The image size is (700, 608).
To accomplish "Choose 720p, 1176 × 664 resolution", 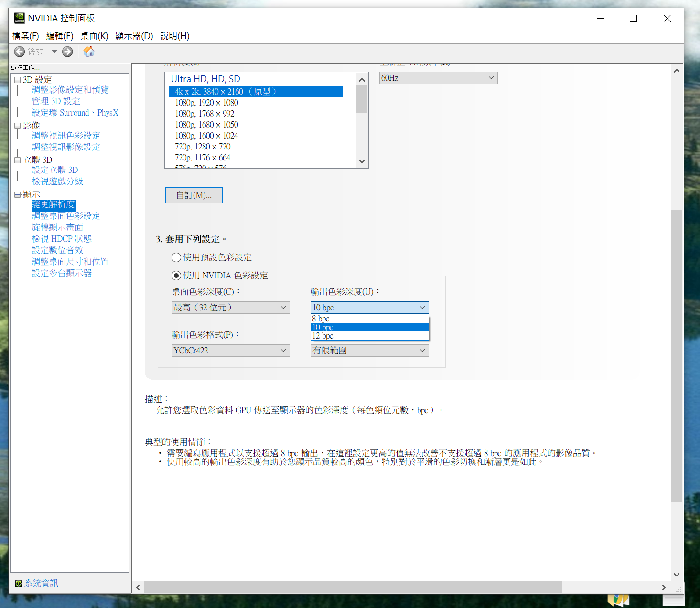I will pos(256,158).
